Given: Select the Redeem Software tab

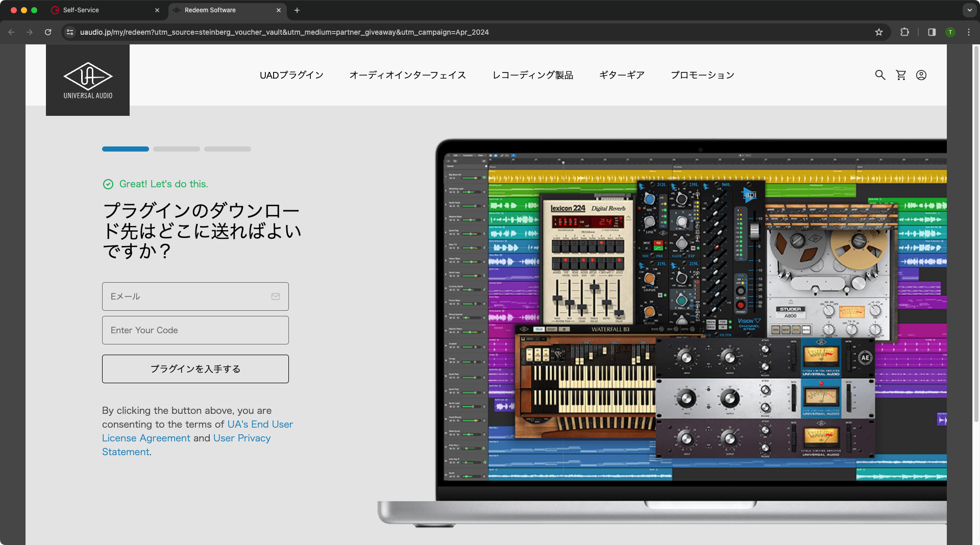Looking at the screenshot, I should click(227, 10).
